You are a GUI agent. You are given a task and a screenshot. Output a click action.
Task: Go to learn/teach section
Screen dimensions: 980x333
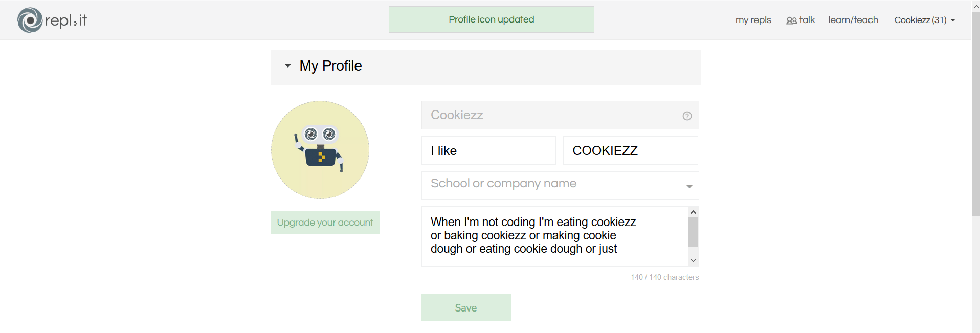853,20
